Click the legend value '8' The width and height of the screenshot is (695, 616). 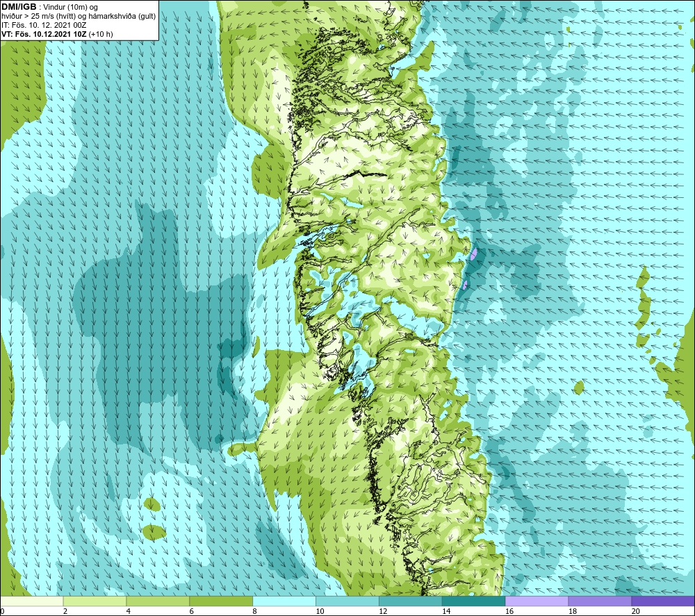click(x=255, y=611)
